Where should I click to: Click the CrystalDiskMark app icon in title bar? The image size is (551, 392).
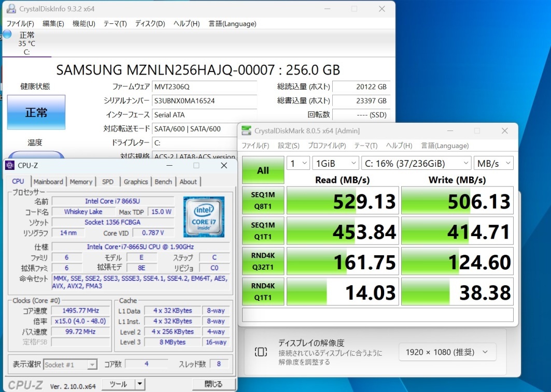point(246,131)
